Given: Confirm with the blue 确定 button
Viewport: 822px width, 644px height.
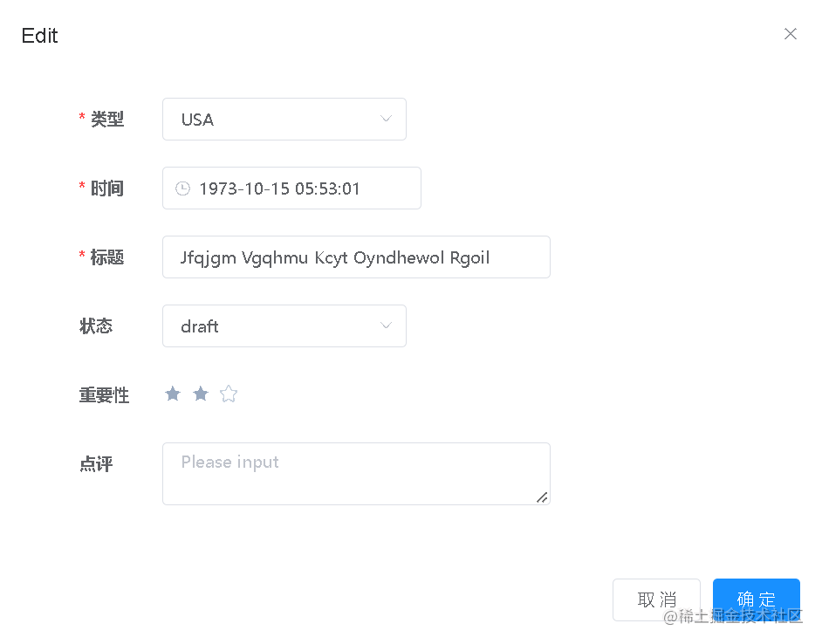Looking at the screenshot, I should 756,599.
